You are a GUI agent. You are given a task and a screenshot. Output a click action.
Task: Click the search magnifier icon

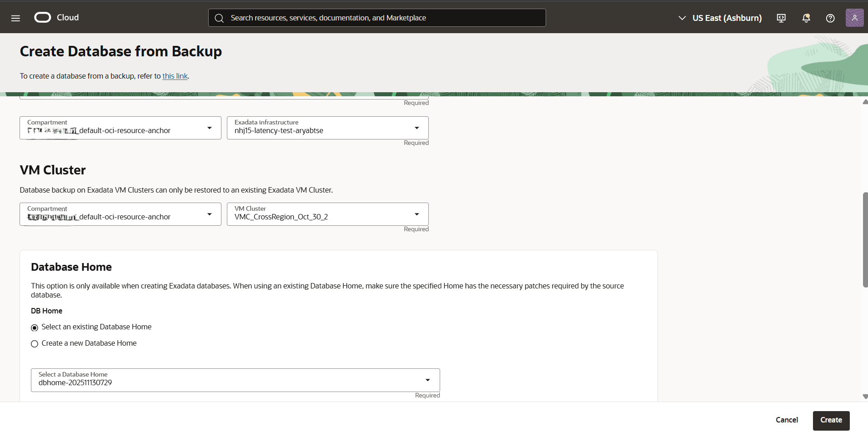[x=220, y=18]
